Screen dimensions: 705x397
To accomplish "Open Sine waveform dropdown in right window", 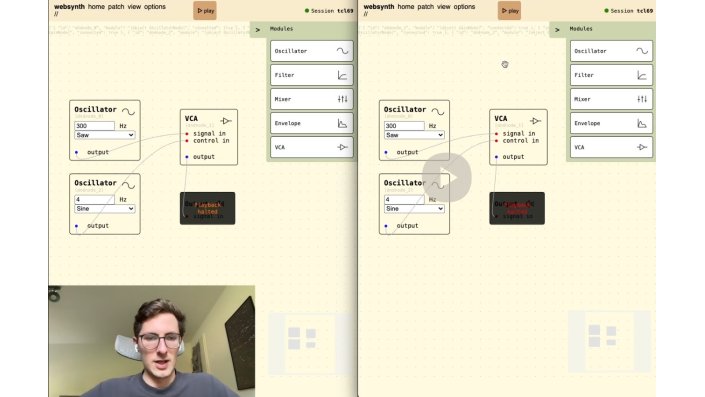I will [x=414, y=209].
